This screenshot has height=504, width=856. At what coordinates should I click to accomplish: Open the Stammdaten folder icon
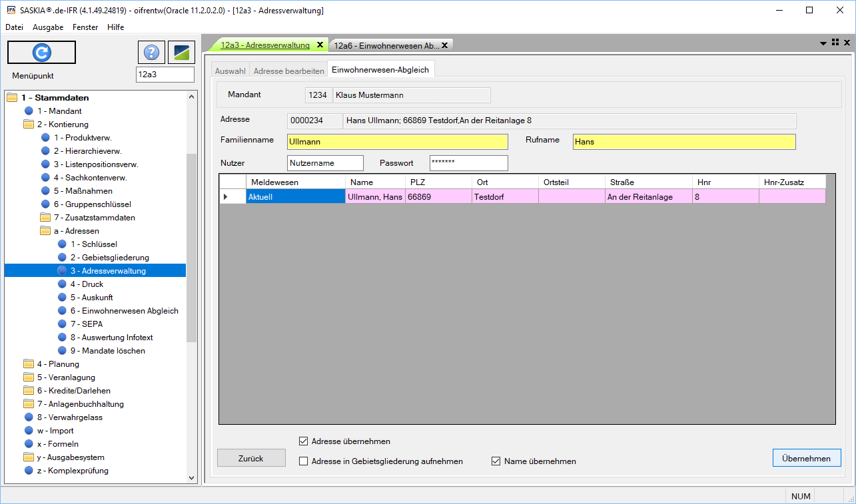point(12,98)
